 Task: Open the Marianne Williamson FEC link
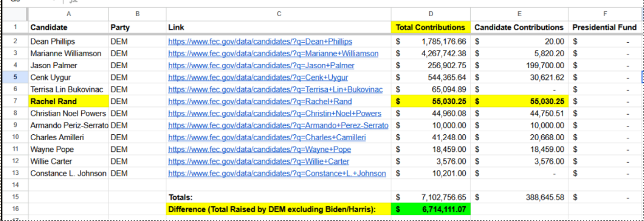[273, 53]
